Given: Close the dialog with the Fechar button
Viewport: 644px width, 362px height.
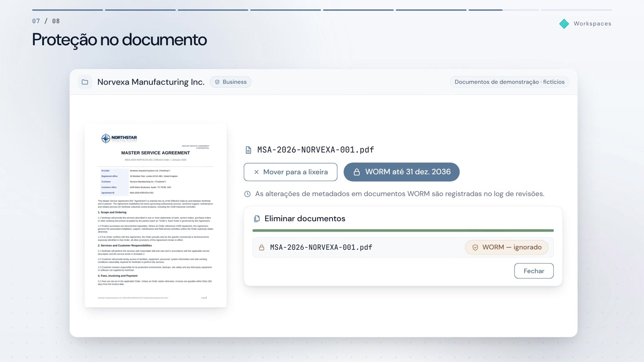Looking at the screenshot, I should click(x=534, y=271).
